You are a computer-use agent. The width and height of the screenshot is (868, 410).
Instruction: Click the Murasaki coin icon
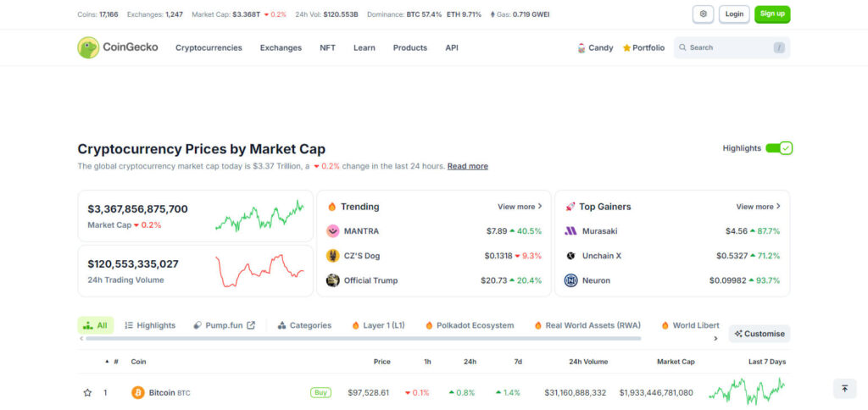coord(570,231)
